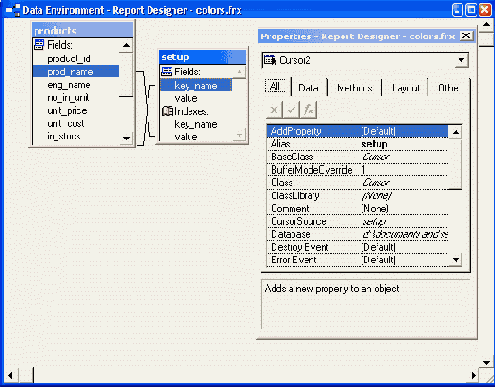Image resolution: width=495 pixels, height=387 pixels.
Task: Click left arrow of horizontal scrollbar
Action: [x=10, y=376]
